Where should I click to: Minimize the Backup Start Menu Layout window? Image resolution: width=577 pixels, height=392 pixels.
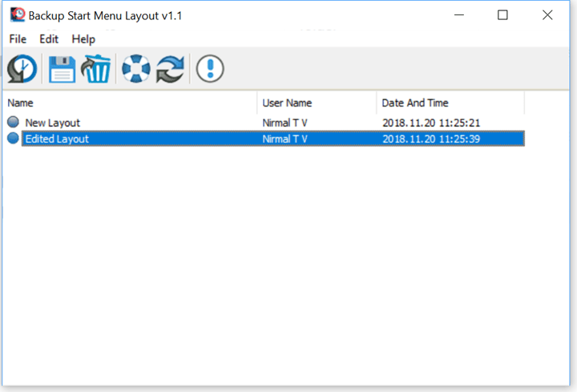[459, 15]
